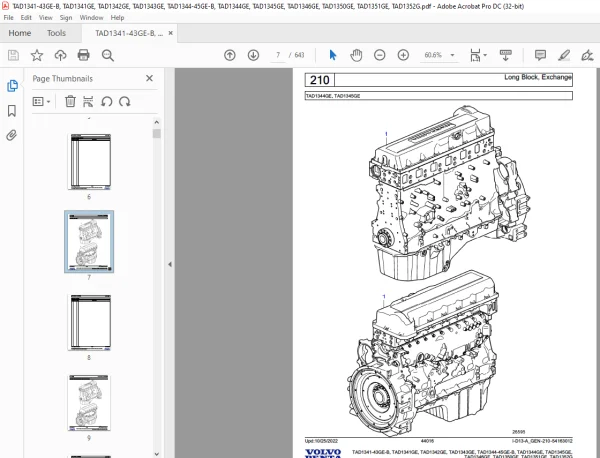Open the View menu
The height and width of the screenshot is (458, 600).
[x=46, y=18]
